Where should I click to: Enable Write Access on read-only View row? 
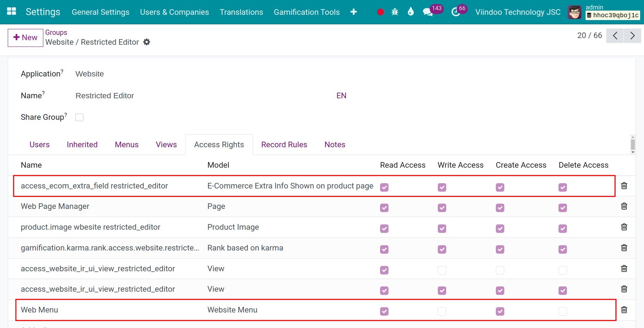point(442,270)
